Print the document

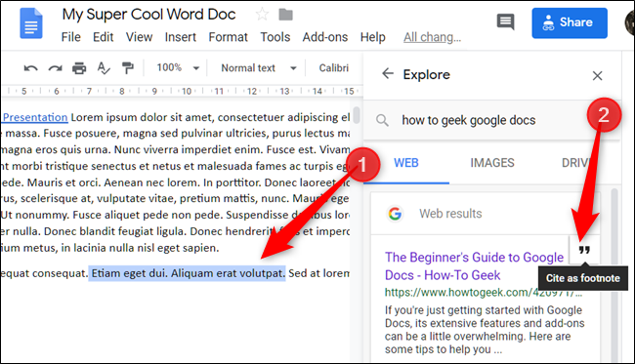point(79,68)
